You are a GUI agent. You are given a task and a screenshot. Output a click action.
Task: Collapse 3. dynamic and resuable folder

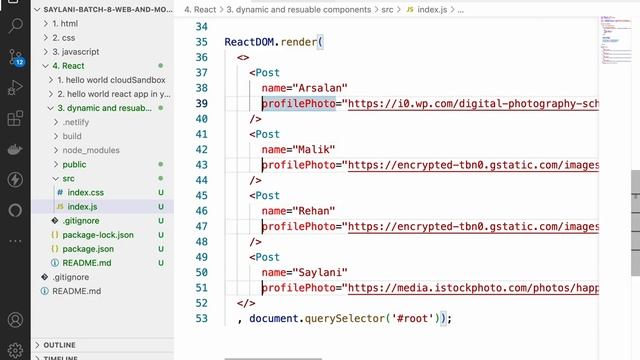click(102, 108)
